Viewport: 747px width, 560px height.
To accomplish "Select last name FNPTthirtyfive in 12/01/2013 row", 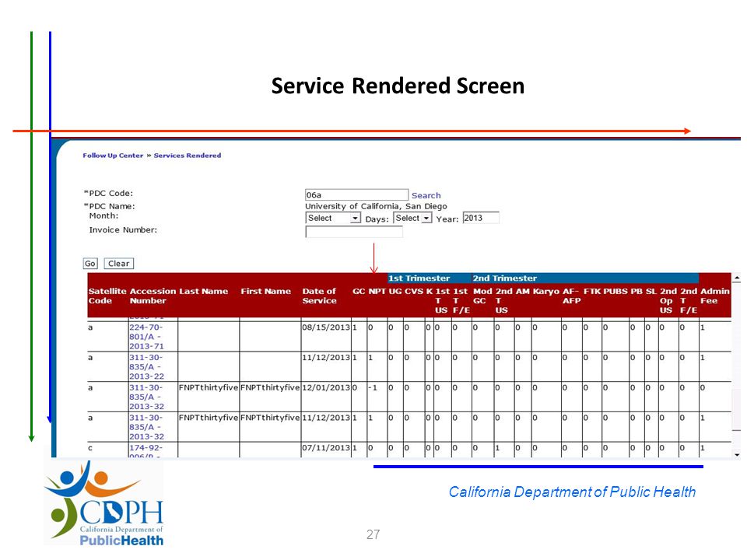I will 209,387.
